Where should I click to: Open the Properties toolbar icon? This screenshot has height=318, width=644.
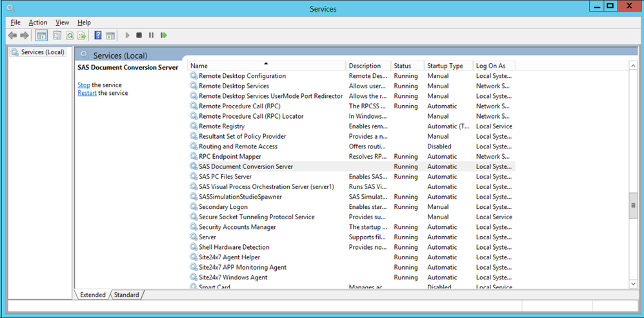[x=57, y=35]
